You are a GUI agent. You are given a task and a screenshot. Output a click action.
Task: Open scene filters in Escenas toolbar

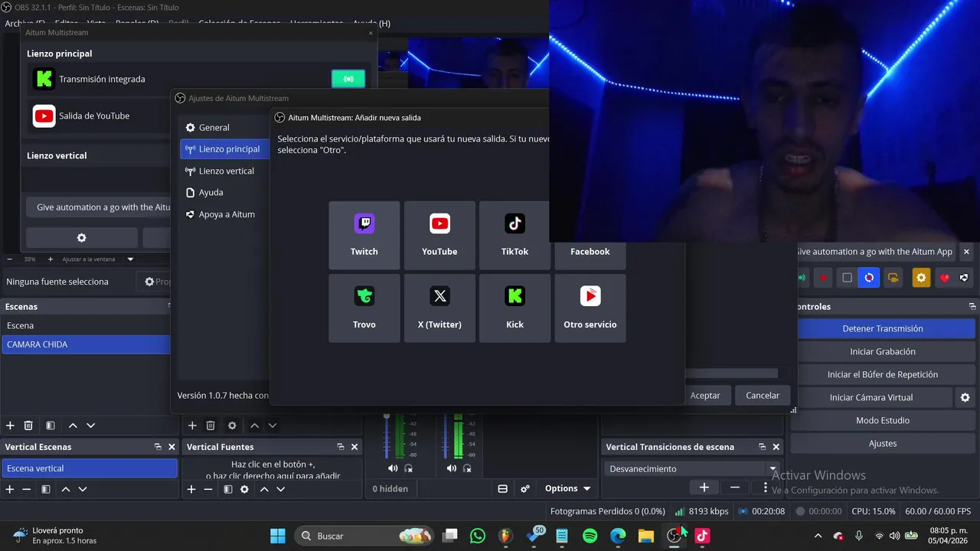50,425
